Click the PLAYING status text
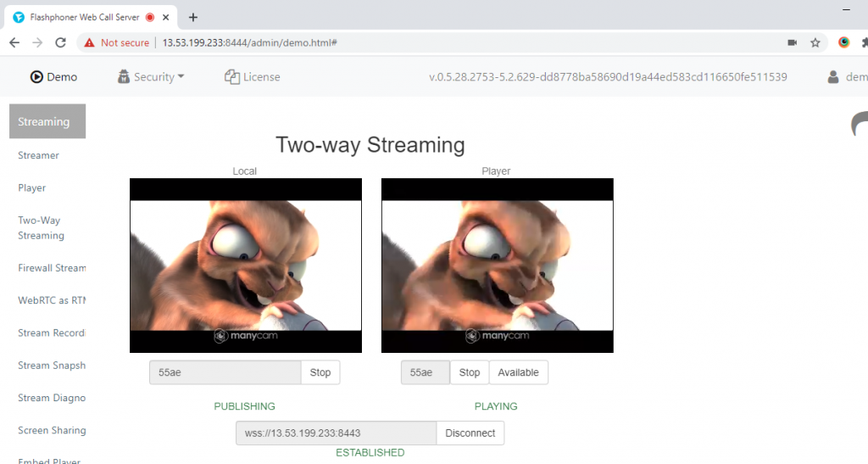This screenshot has height=464, width=868. pyautogui.click(x=496, y=406)
